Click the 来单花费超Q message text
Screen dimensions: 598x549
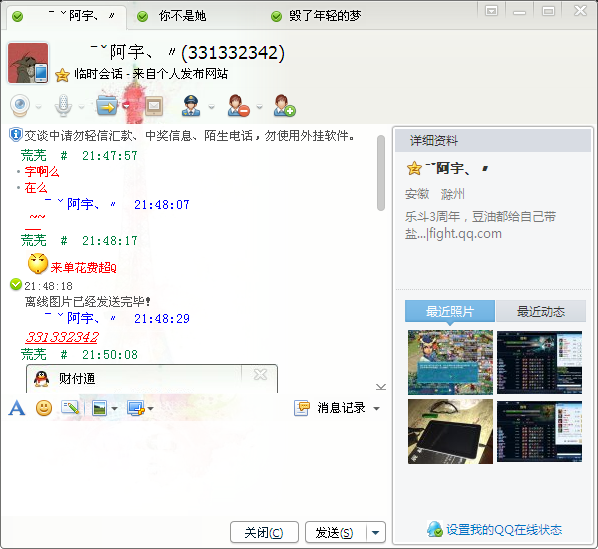click(x=84, y=268)
